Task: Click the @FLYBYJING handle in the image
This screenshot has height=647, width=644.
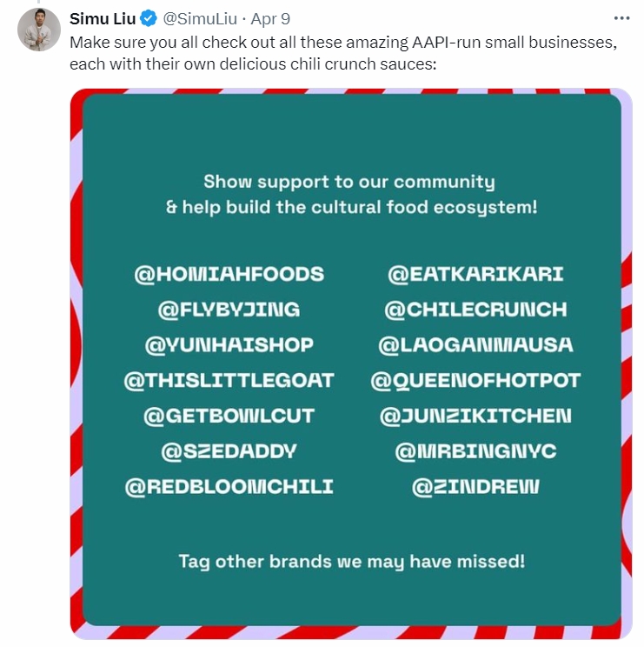Action: pos(229,309)
